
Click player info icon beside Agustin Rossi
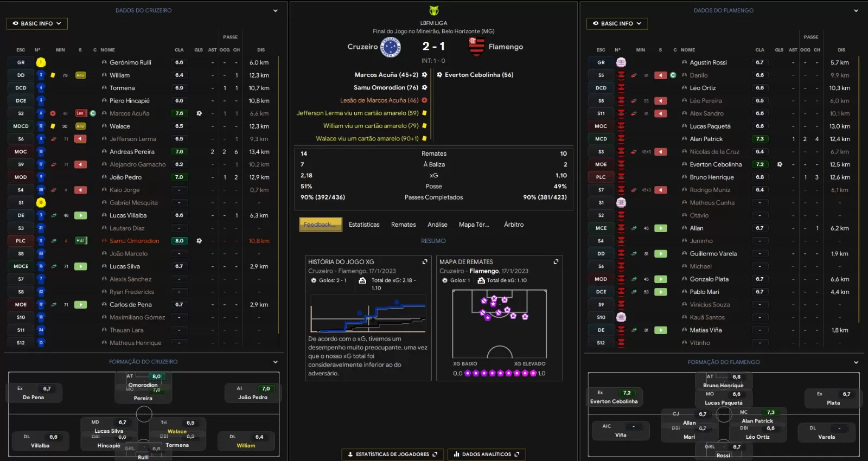(x=685, y=62)
